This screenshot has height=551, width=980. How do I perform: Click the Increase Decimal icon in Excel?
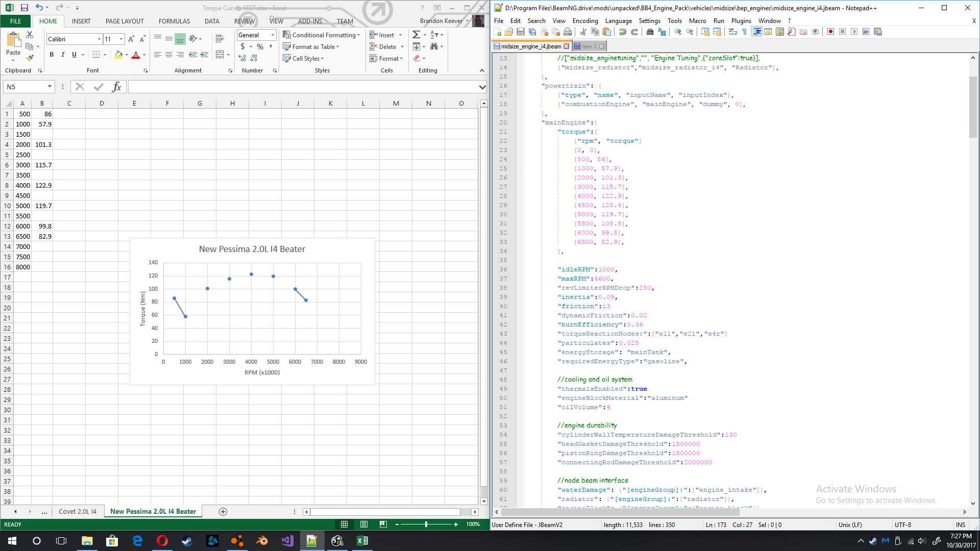(242, 59)
